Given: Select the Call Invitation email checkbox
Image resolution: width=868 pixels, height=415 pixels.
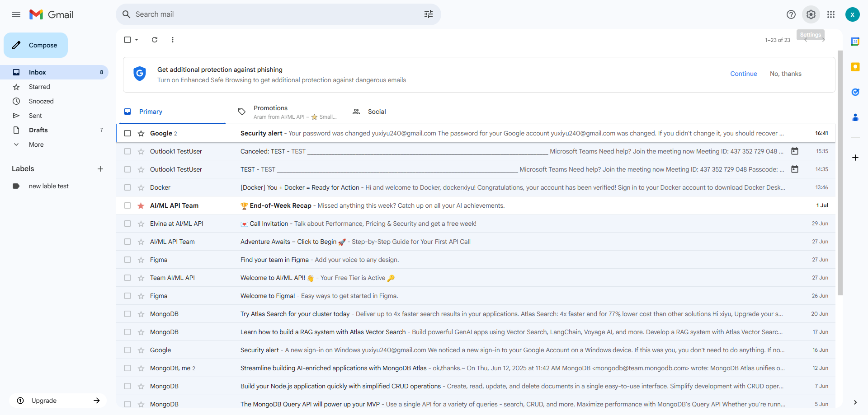Looking at the screenshot, I should pyautogui.click(x=127, y=224).
